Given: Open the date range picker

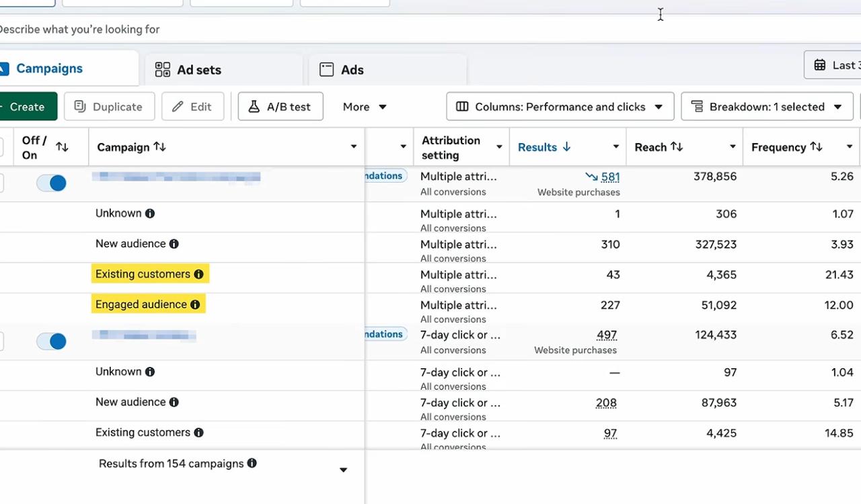Looking at the screenshot, I should coord(833,65).
